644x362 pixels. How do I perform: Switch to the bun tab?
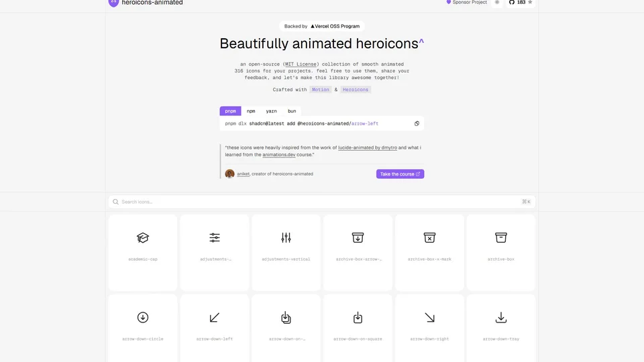(292, 111)
